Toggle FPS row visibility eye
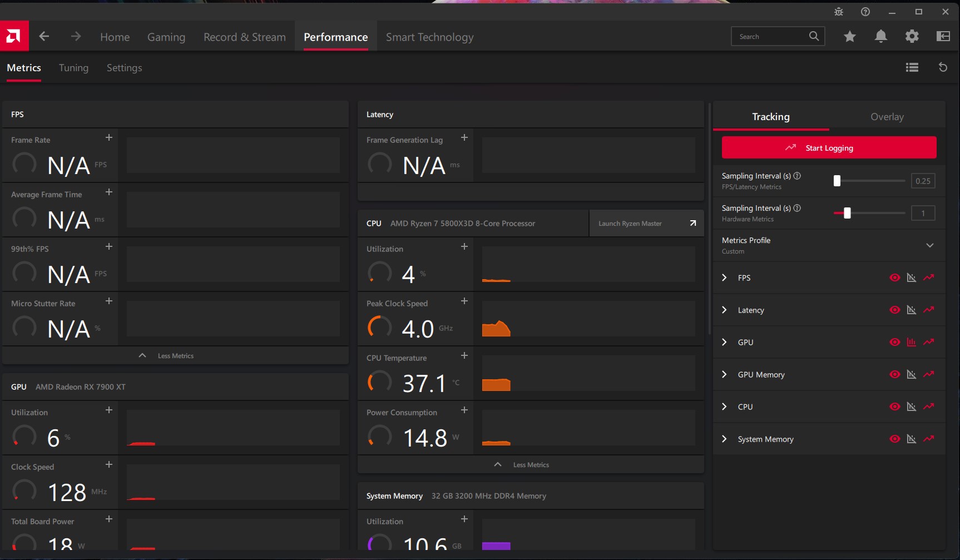This screenshot has height=560, width=960. pos(895,277)
